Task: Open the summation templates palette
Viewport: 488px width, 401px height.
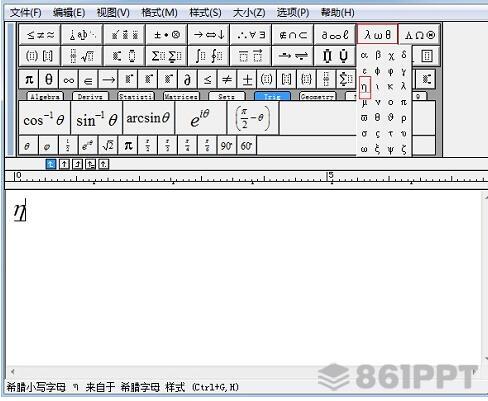Action: coord(167,56)
